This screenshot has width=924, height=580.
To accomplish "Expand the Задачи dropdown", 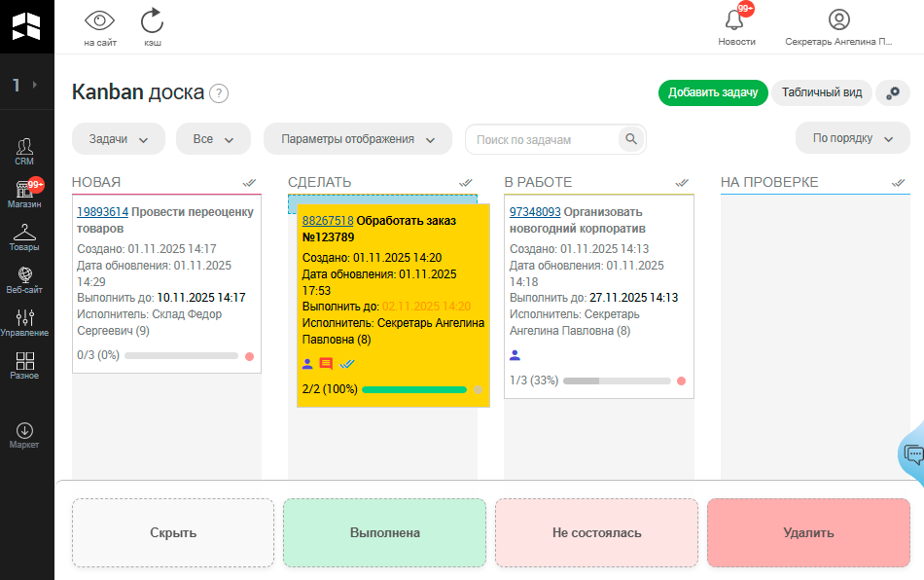I will [119, 139].
